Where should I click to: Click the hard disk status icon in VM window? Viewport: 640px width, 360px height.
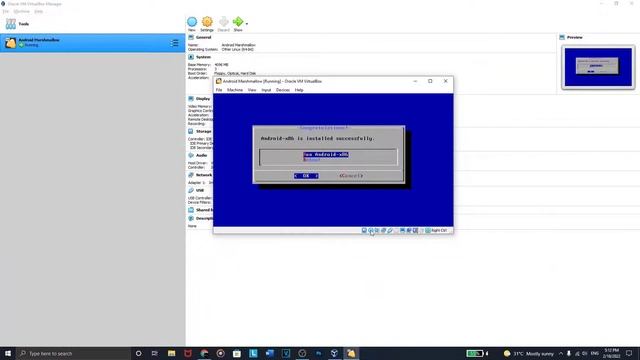[364, 231]
